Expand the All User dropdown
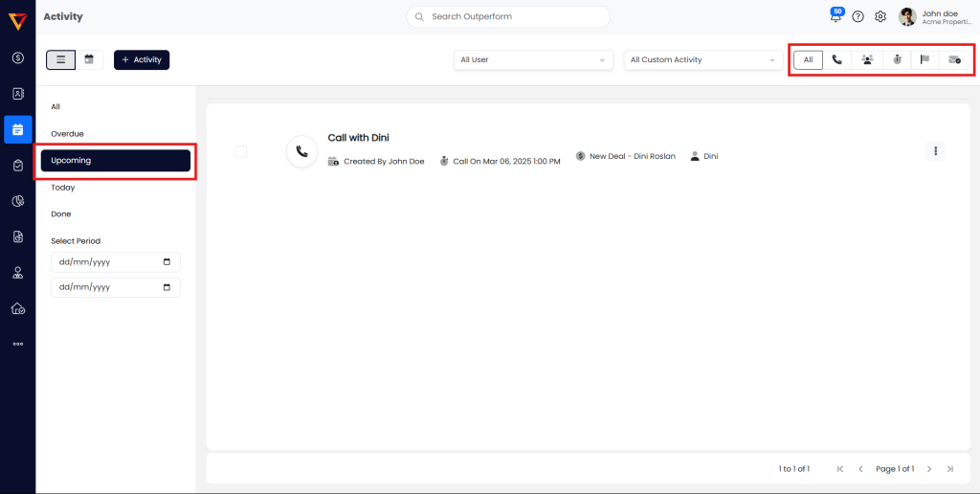Screen dimensions: 980x494 [x=533, y=59]
